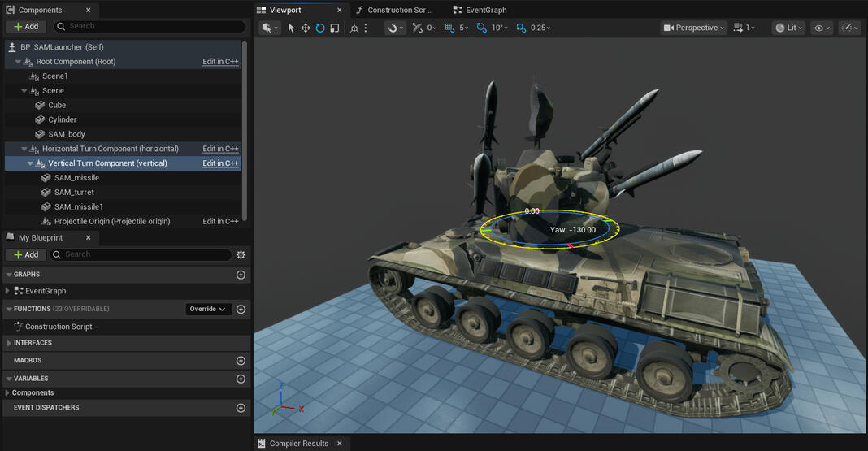Toggle scale snapping in viewport toolbar
Viewport: 868px width, 451px height.
520,28
